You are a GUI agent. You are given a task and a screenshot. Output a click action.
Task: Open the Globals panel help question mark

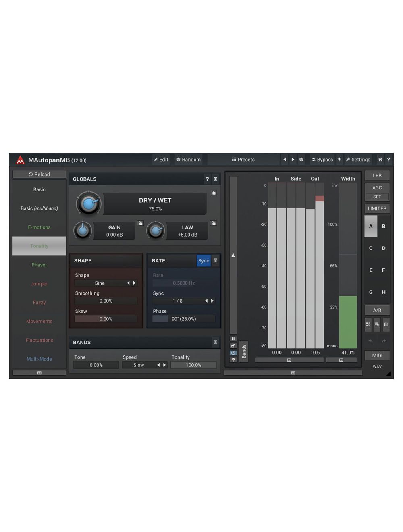click(207, 179)
